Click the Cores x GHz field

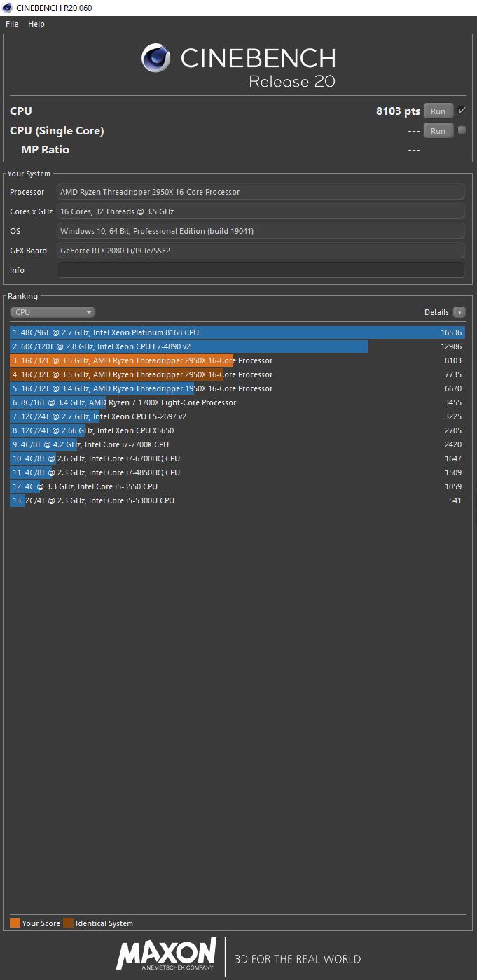261,211
